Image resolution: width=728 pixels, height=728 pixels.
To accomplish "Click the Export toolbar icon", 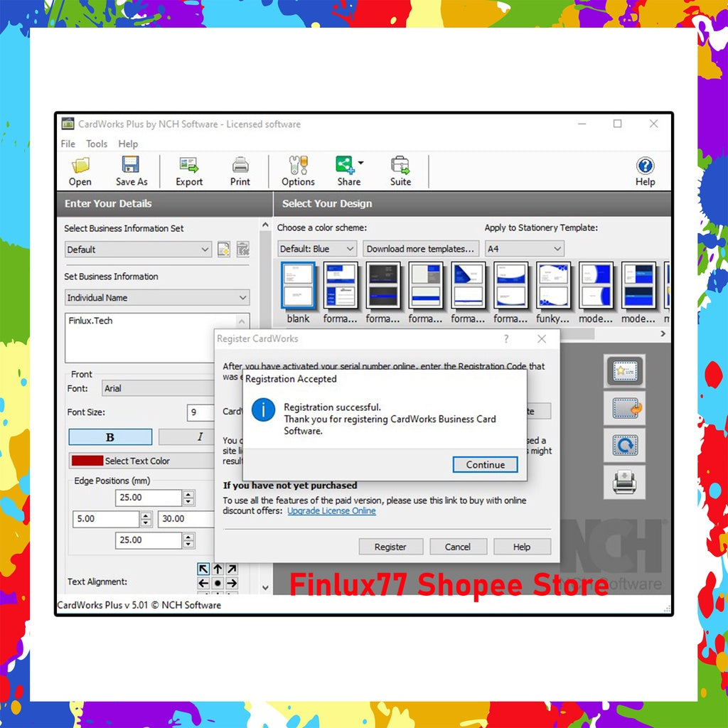I will click(188, 171).
